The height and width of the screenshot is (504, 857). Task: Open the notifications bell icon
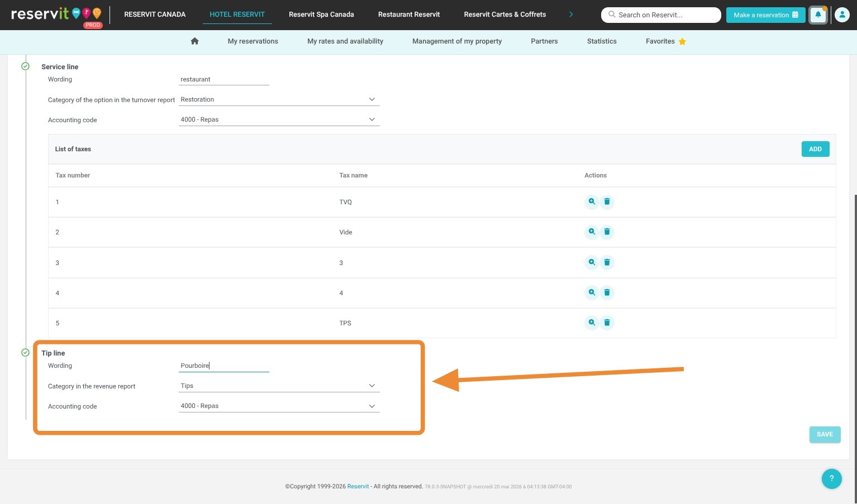pos(818,15)
